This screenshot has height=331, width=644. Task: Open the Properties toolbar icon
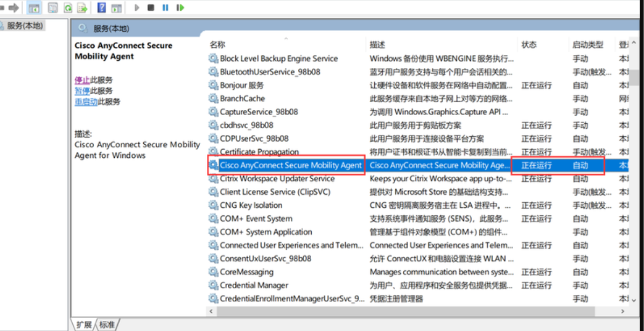[53, 8]
